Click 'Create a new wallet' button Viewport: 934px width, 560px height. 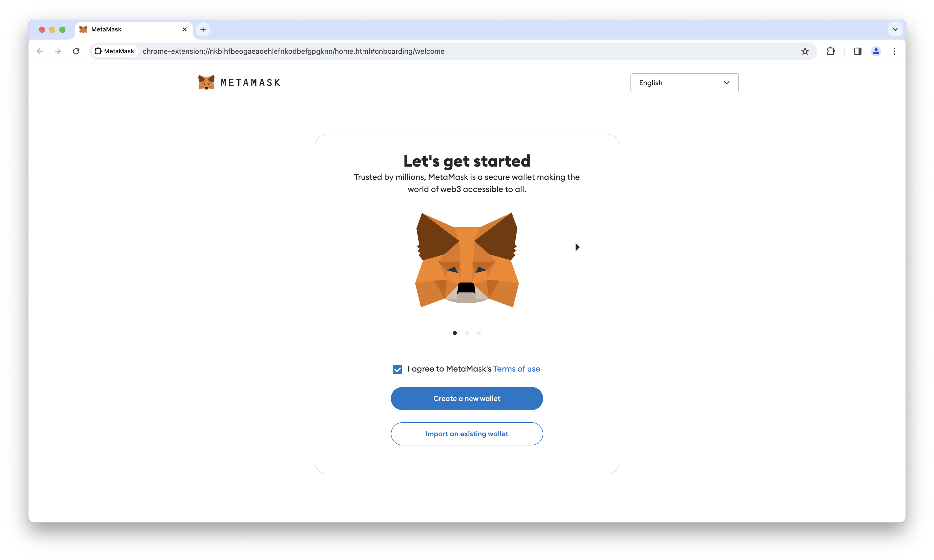click(467, 398)
